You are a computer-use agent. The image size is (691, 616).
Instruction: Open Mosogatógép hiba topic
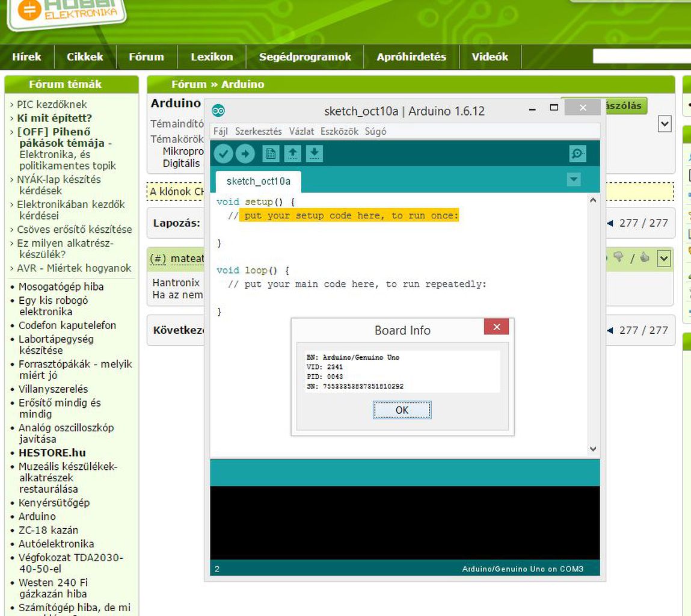(61, 286)
